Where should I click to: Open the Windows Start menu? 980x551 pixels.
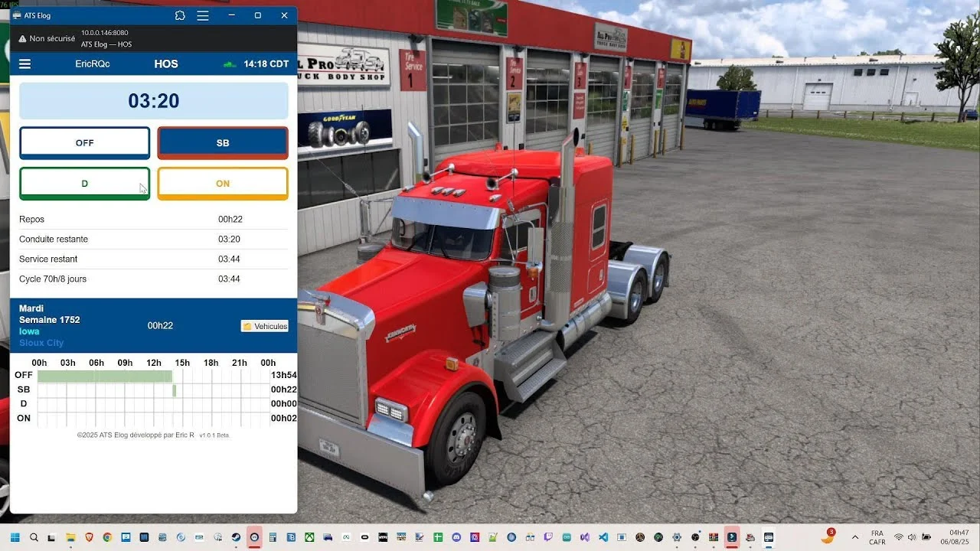pyautogui.click(x=15, y=537)
